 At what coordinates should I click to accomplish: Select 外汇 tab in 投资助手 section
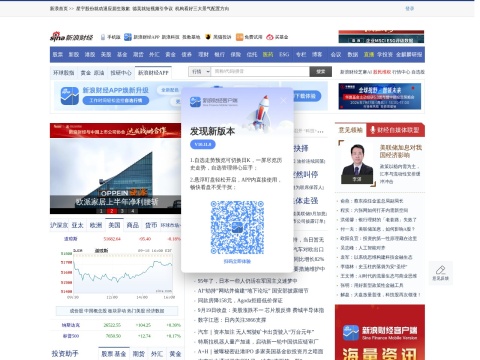[157, 354]
